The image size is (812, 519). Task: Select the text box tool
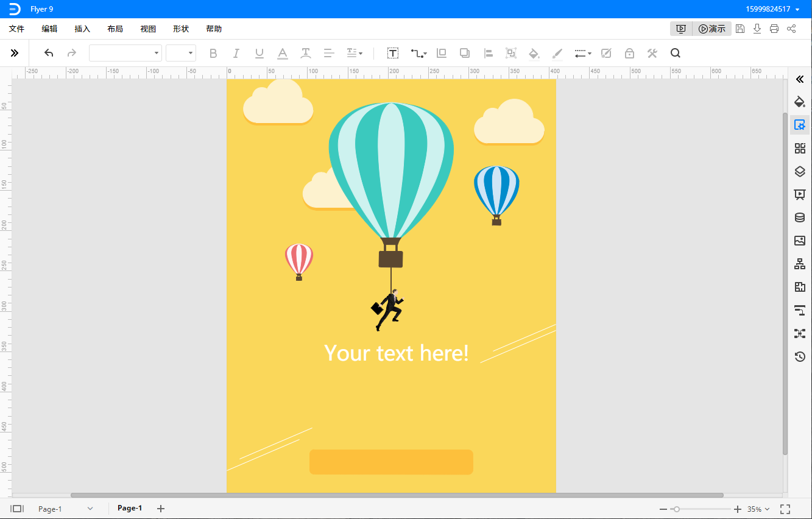pos(394,54)
